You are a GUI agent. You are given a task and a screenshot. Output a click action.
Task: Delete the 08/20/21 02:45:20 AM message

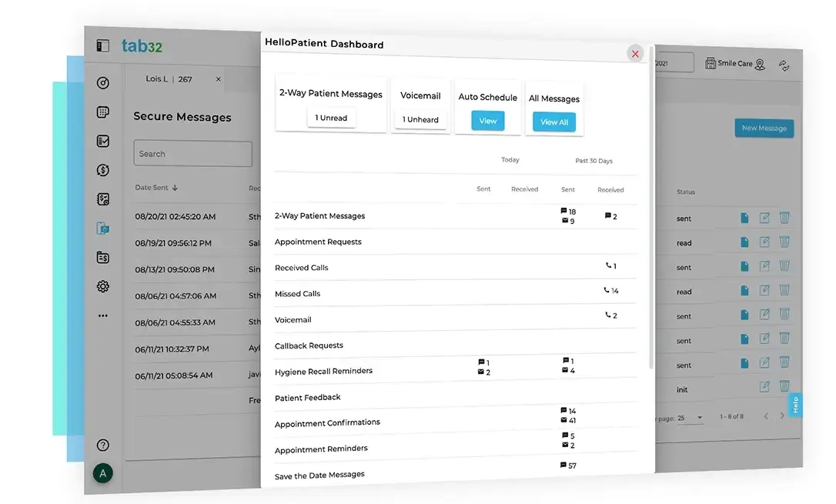(784, 217)
